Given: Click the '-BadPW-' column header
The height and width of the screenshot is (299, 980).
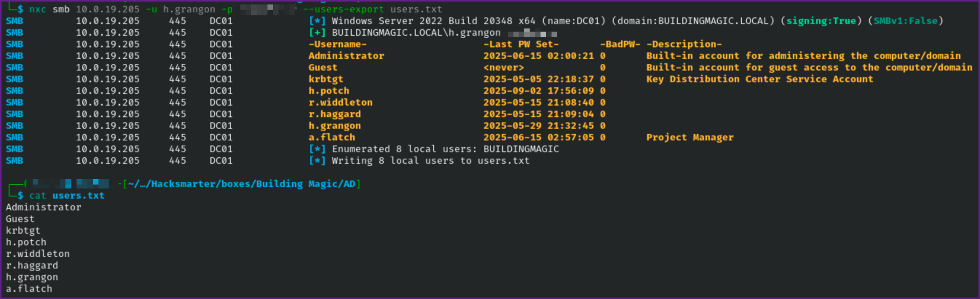Looking at the screenshot, I should (620, 44).
